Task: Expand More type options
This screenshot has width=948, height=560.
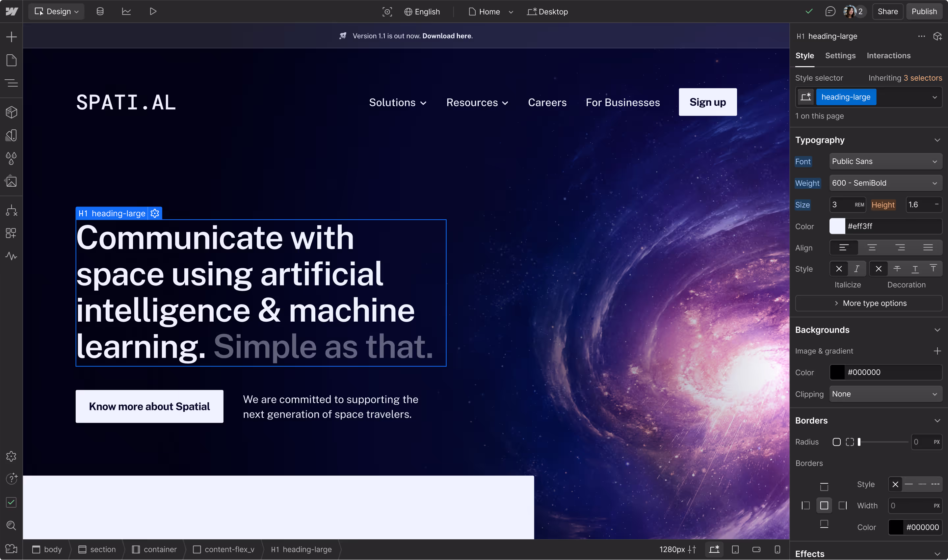Action: [869, 303]
